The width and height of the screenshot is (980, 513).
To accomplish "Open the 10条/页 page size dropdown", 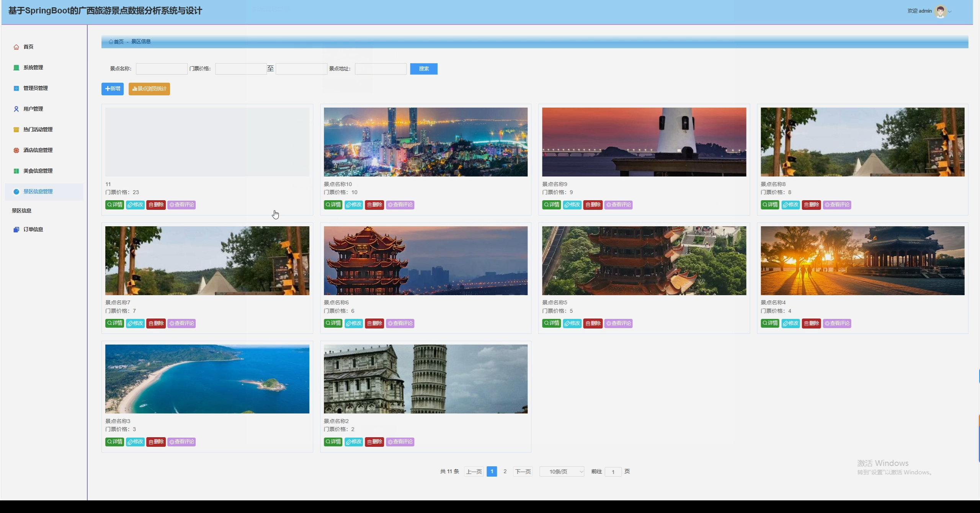I will click(562, 472).
